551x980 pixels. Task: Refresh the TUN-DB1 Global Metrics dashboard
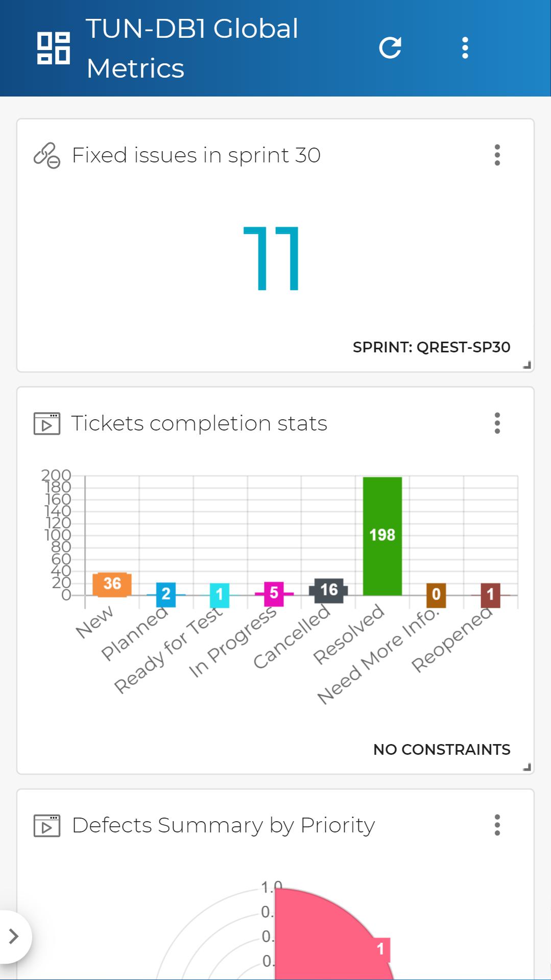[x=390, y=48]
